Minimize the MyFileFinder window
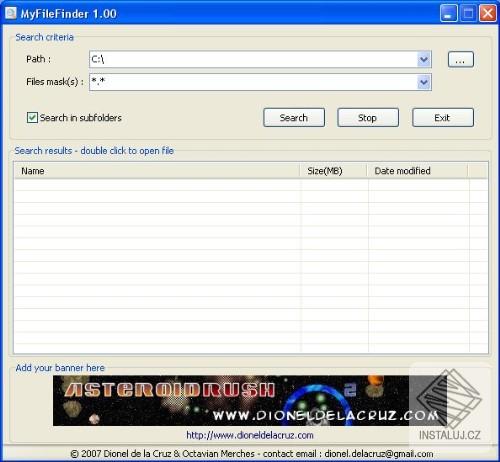The image size is (500, 462). coord(448,14)
